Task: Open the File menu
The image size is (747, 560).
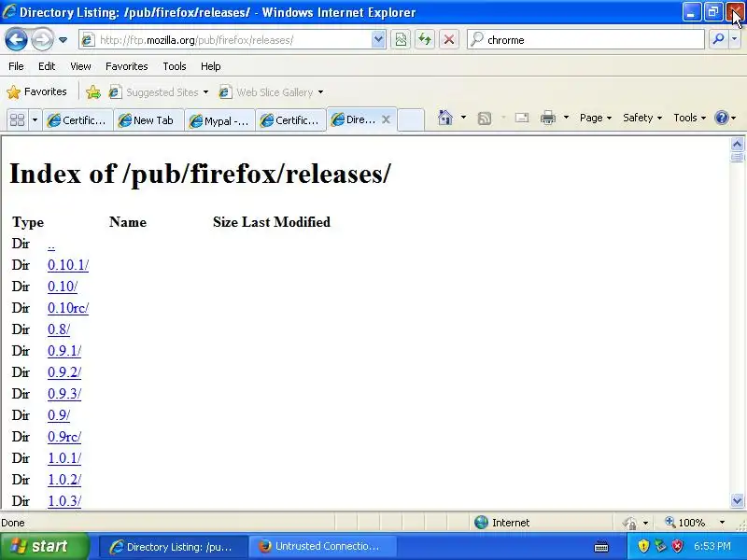Action: [16, 66]
